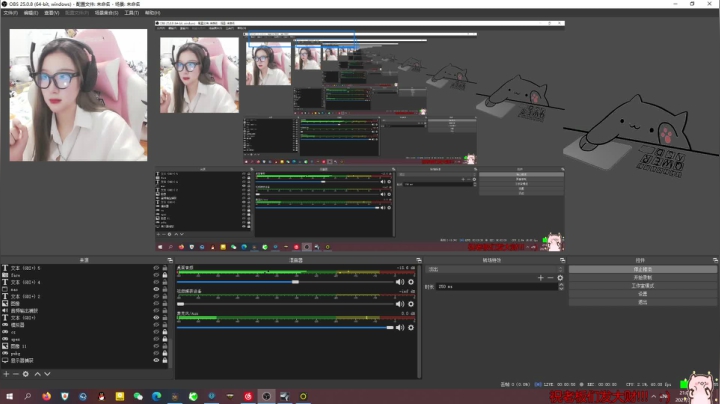The width and height of the screenshot is (720, 404).
Task: Open 视频捕获设备 mixer gear settings
Action: pyautogui.click(x=411, y=304)
